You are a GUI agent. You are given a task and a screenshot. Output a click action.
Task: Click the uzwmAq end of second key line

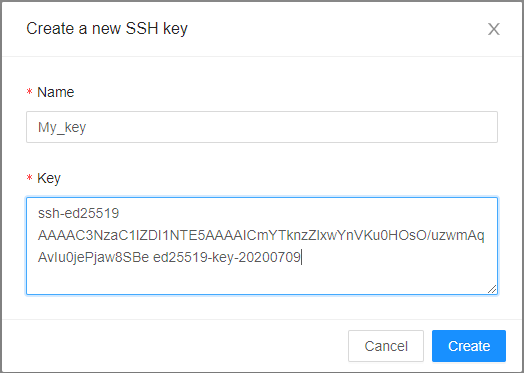(457, 236)
